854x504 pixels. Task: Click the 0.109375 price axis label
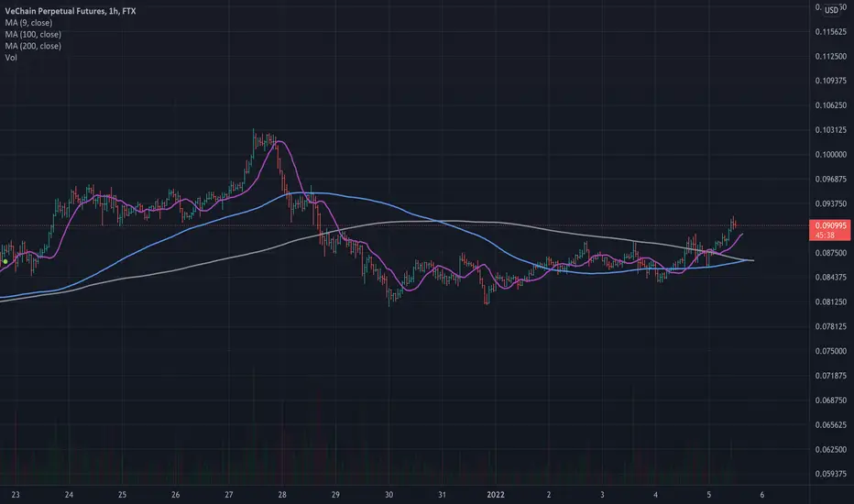(830, 81)
